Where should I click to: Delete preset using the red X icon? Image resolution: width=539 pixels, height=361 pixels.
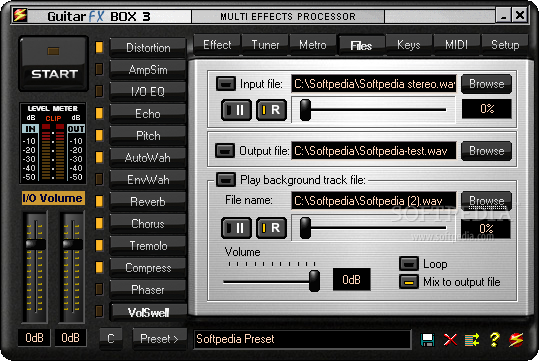[450, 340]
